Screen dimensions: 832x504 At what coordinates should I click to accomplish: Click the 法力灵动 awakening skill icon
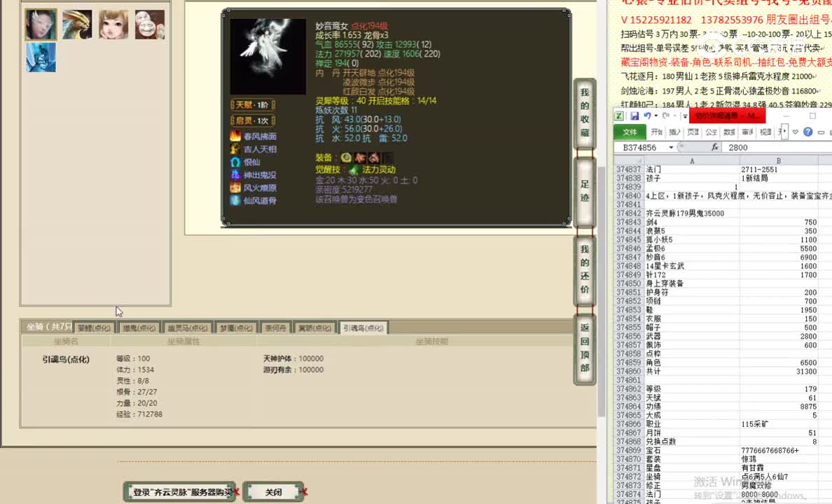click(x=354, y=170)
